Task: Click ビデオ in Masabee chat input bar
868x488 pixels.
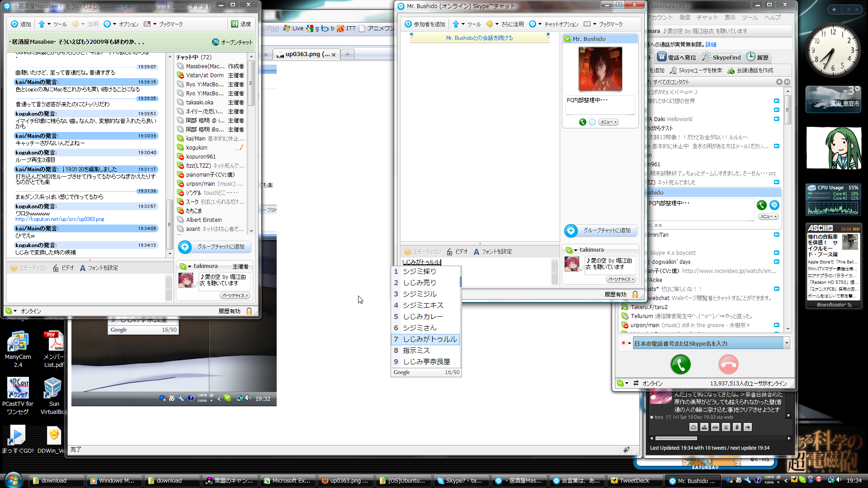Action: click(x=63, y=268)
